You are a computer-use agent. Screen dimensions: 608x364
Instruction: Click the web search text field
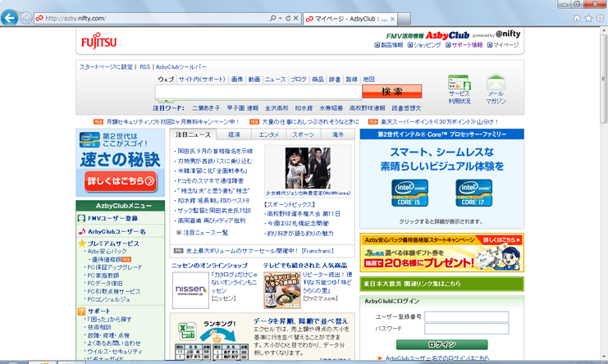click(x=258, y=92)
